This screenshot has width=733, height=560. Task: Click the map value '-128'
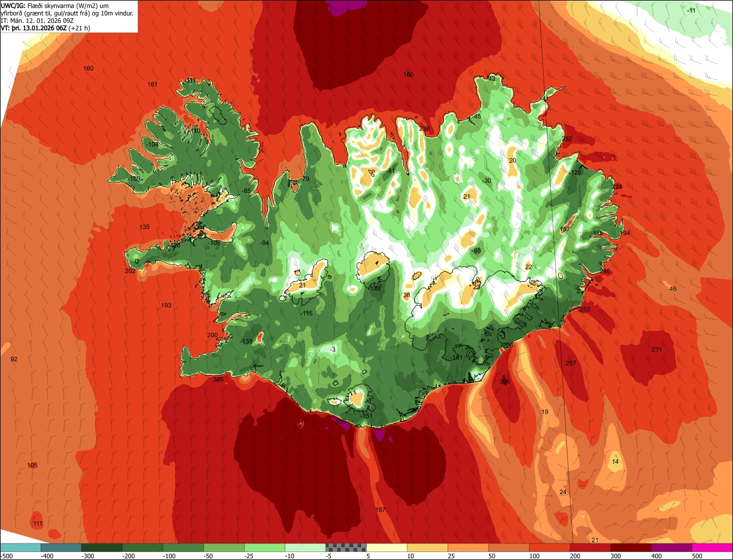tap(576, 172)
